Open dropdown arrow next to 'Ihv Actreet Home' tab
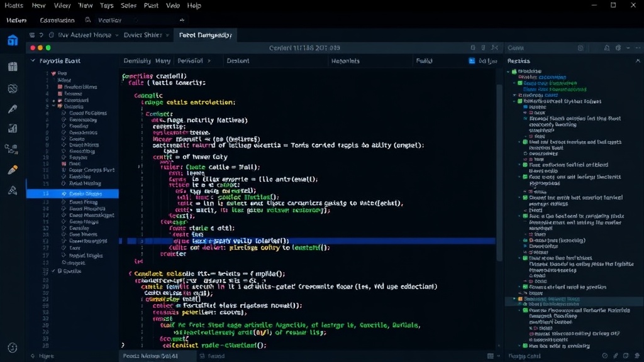Viewport: 644px width, 362px height. click(x=116, y=35)
